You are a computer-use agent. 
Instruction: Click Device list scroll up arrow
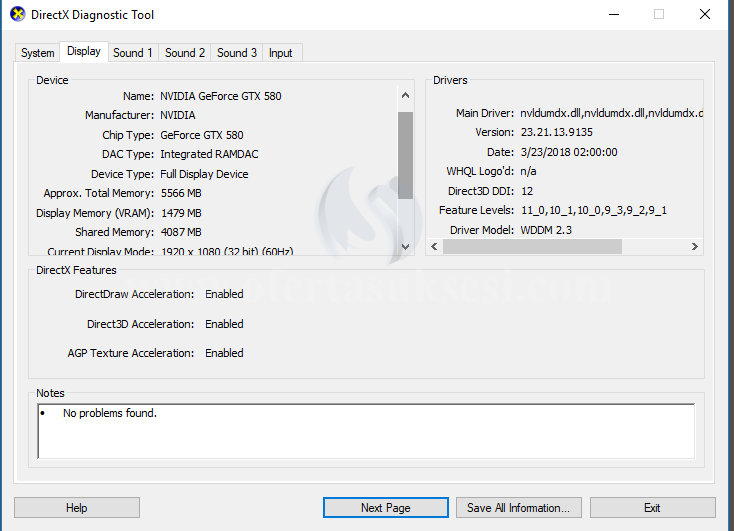click(x=405, y=96)
